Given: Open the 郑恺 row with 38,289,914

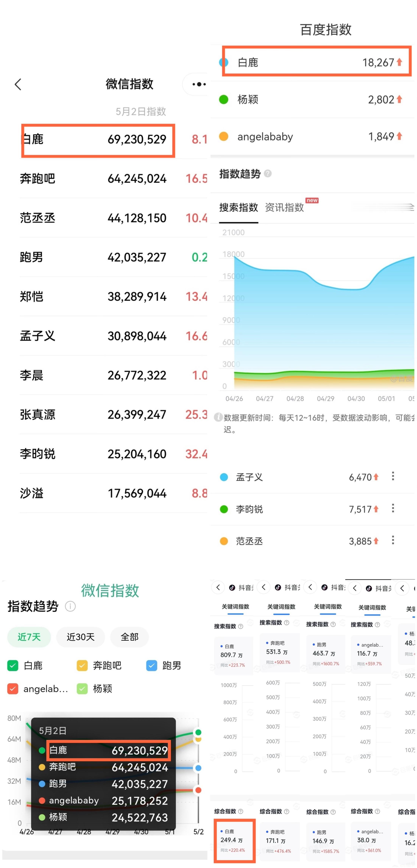Looking at the screenshot, I should [x=113, y=297].
